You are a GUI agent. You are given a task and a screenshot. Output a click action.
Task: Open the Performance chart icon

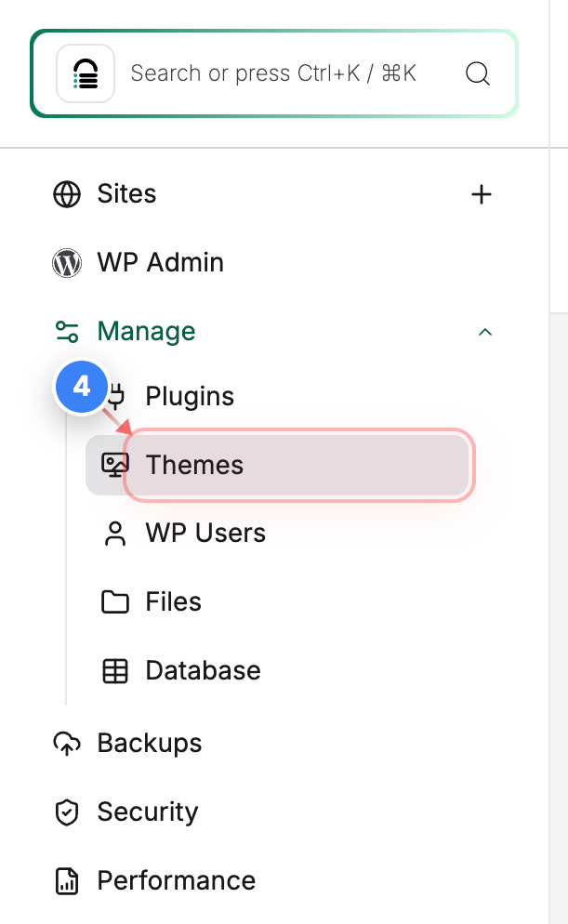(66, 880)
